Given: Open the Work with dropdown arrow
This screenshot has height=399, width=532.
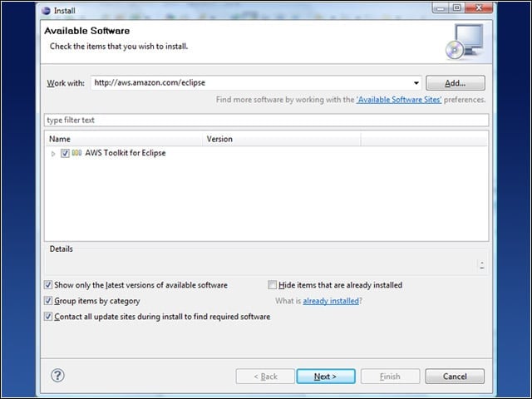Looking at the screenshot, I should click(416, 83).
